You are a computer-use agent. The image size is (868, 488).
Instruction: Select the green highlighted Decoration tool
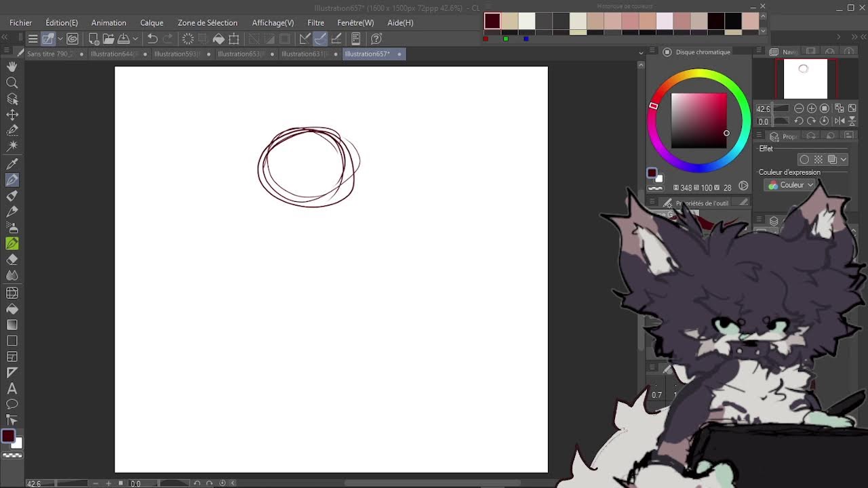12,243
